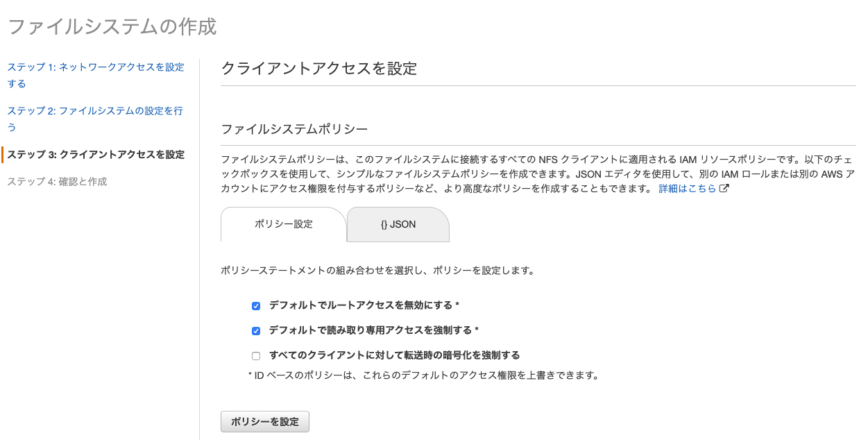Return to the ポリシー設定 tab
868x440 pixels.
click(283, 224)
